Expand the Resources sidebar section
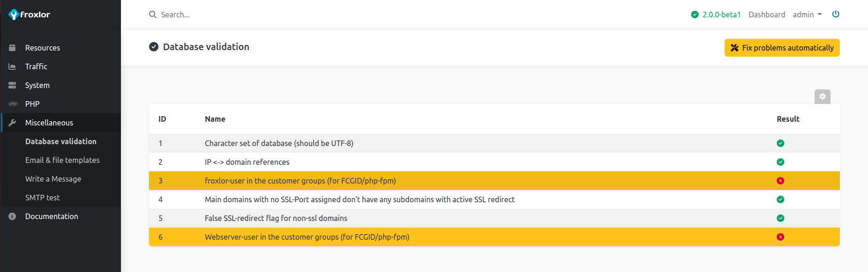Image resolution: width=868 pixels, height=272 pixels. click(x=43, y=48)
